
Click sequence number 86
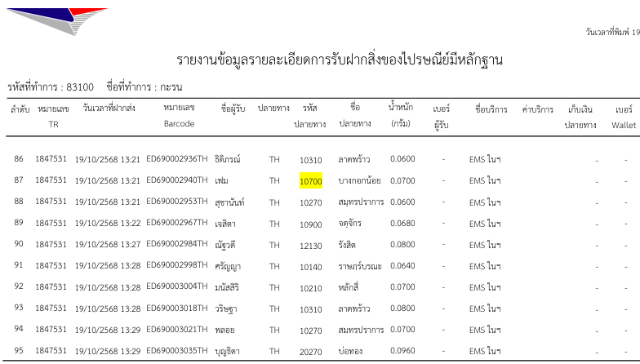tap(19, 158)
